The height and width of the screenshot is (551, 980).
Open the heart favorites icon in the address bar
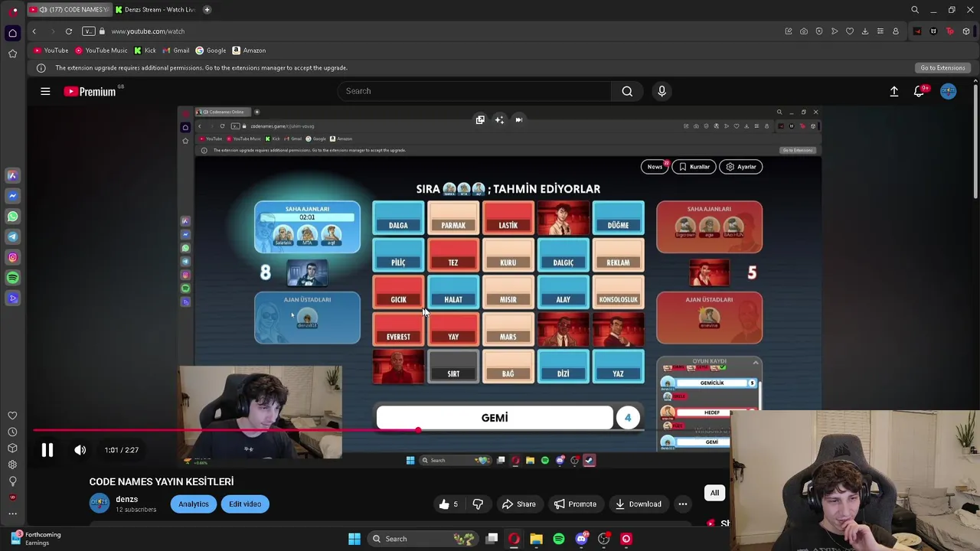click(x=850, y=31)
